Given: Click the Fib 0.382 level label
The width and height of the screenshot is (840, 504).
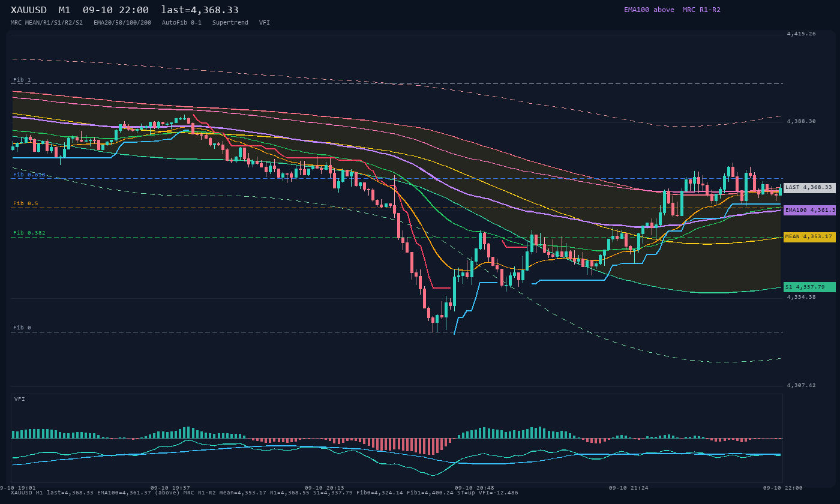Looking at the screenshot, I should pos(29,233).
